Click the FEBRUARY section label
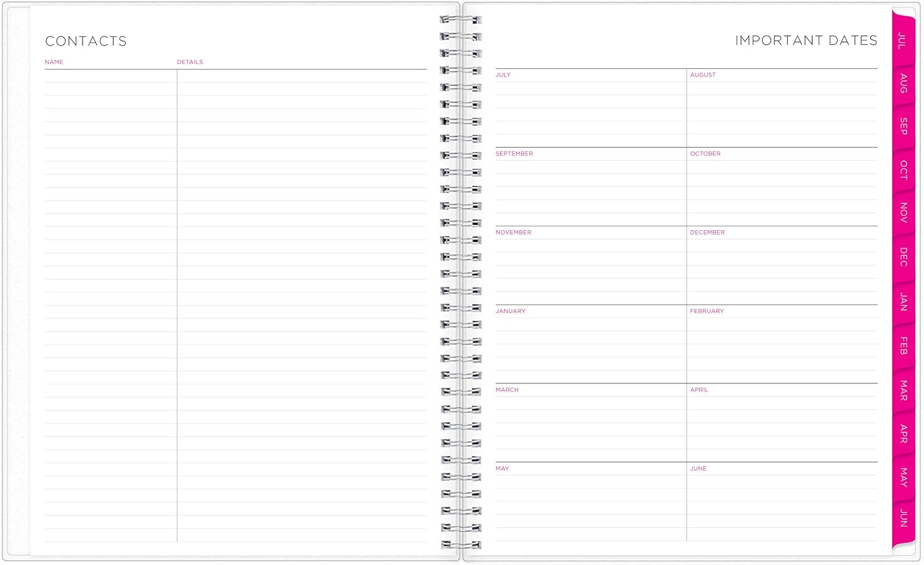 pos(707,311)
